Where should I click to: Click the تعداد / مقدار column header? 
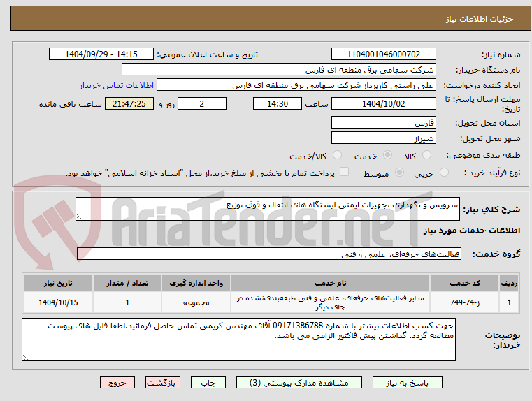click(127, 283)
